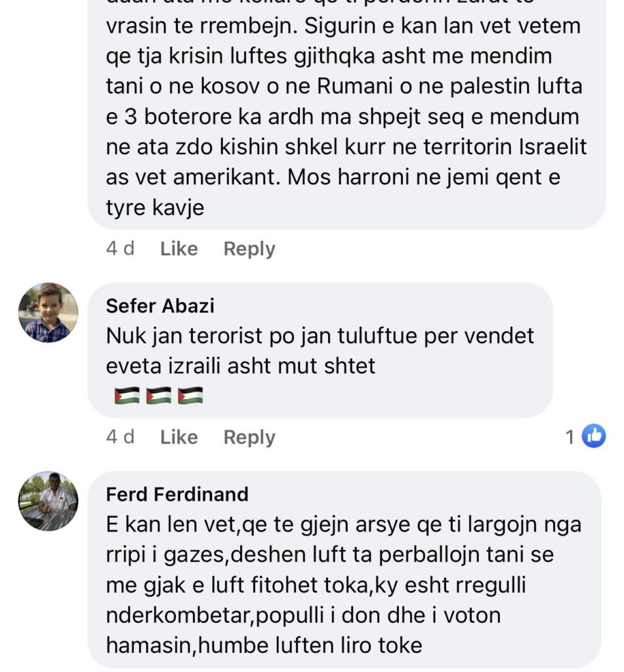Like the comment ending with 'tyre kavje'

click(x=178, y=249)
